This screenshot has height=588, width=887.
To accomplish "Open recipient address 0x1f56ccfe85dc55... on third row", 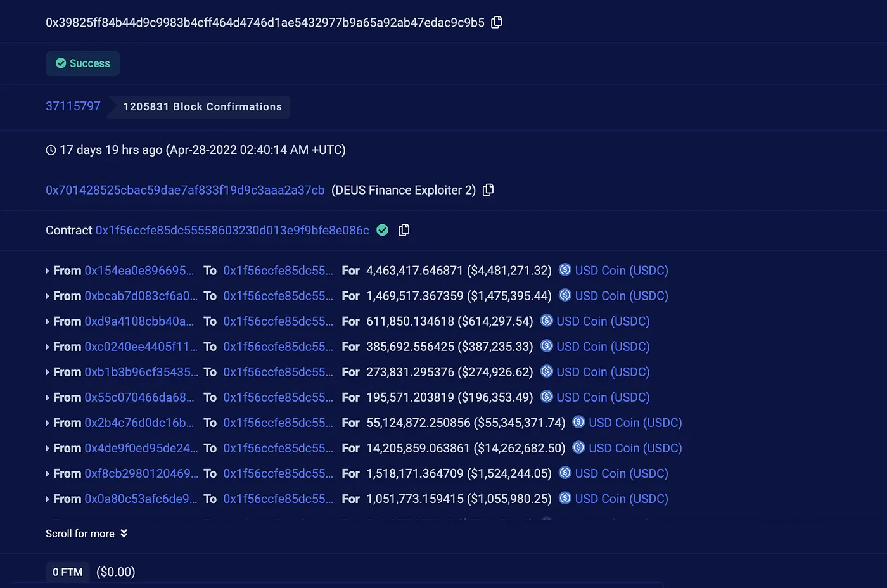I will [278, 321].
